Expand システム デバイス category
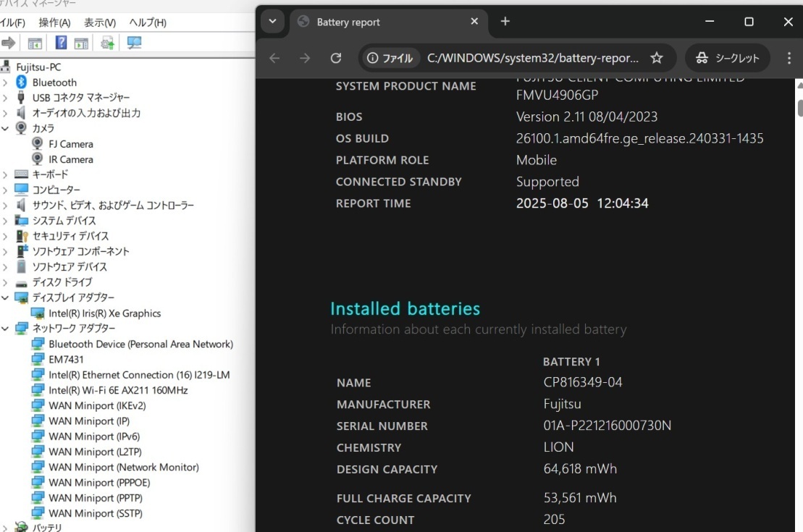 pos(5,221)
